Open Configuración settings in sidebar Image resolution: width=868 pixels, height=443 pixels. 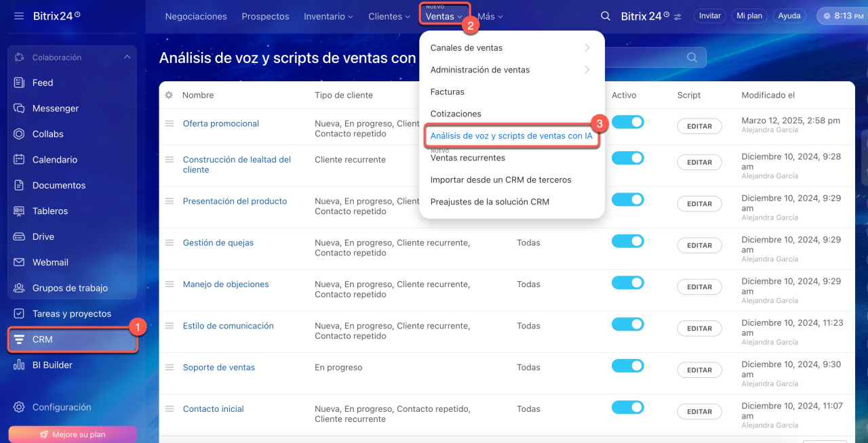coord(61,407)
